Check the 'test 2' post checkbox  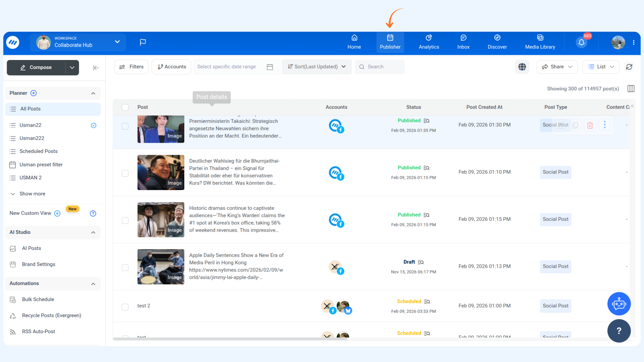pyautogui.click(x=125, y=307)
